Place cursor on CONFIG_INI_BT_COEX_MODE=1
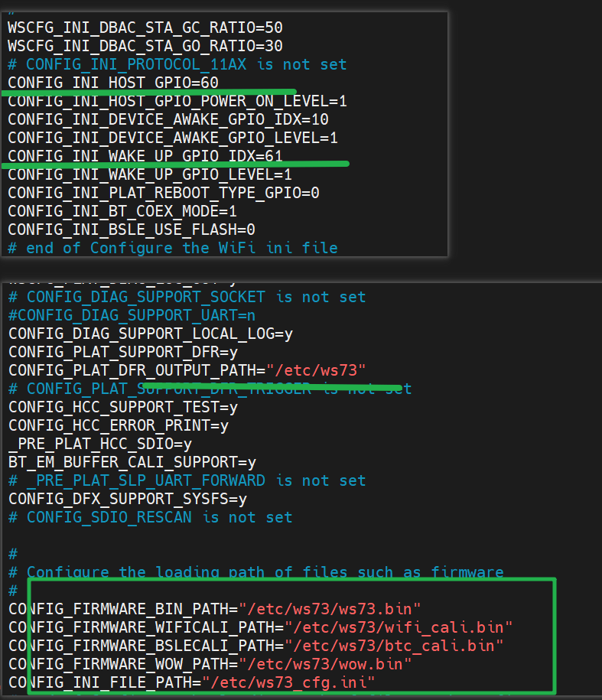Screen dimensions: 602x700 (x=122, y=211)
